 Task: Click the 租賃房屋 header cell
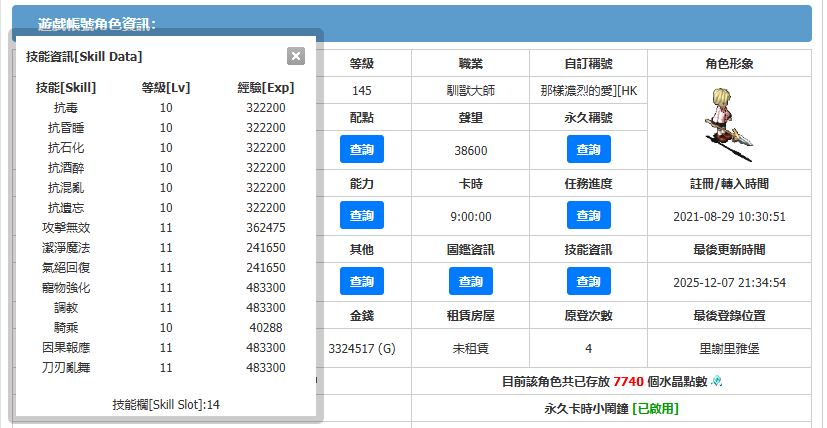click(x=470, y=316)
